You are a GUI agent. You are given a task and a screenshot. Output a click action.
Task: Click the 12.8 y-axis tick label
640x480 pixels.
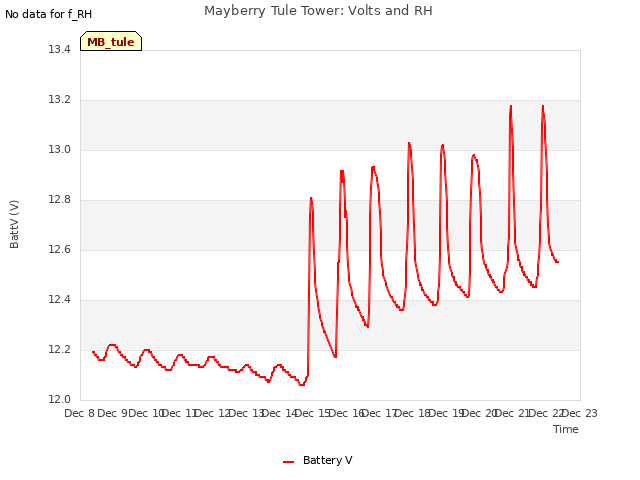tap(59, 200)
